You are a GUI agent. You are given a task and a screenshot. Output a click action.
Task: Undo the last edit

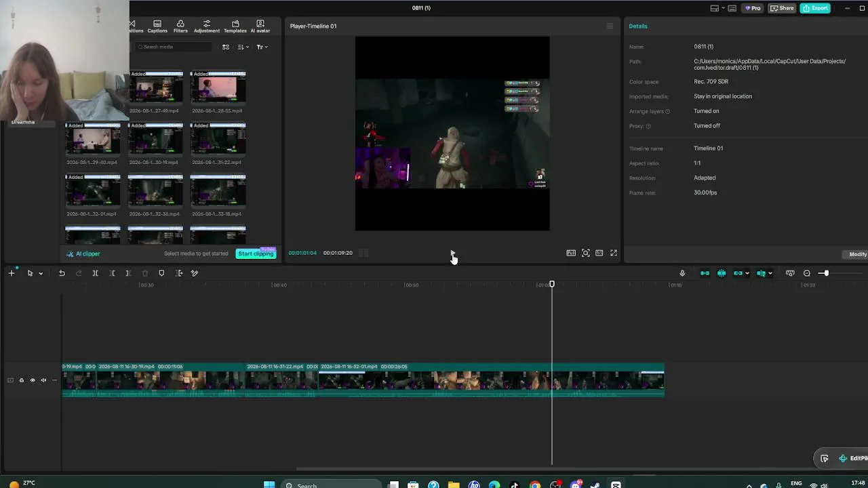62,273
